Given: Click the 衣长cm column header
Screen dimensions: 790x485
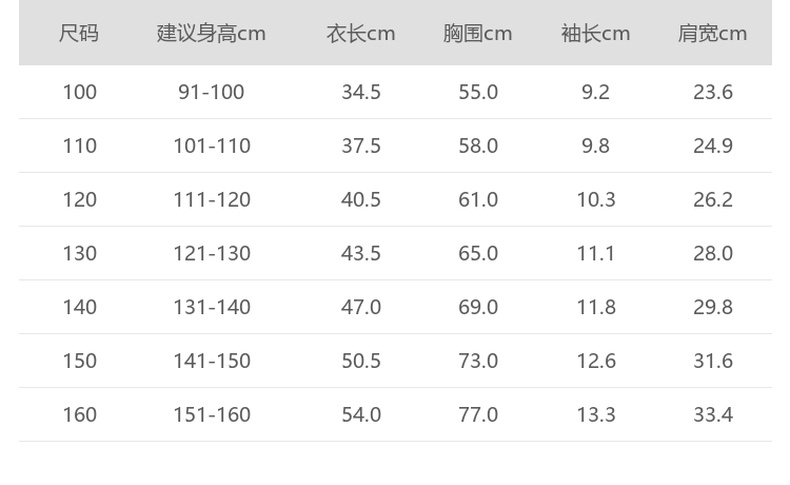Looking at the screenshot, I should (x=361, y=33).
